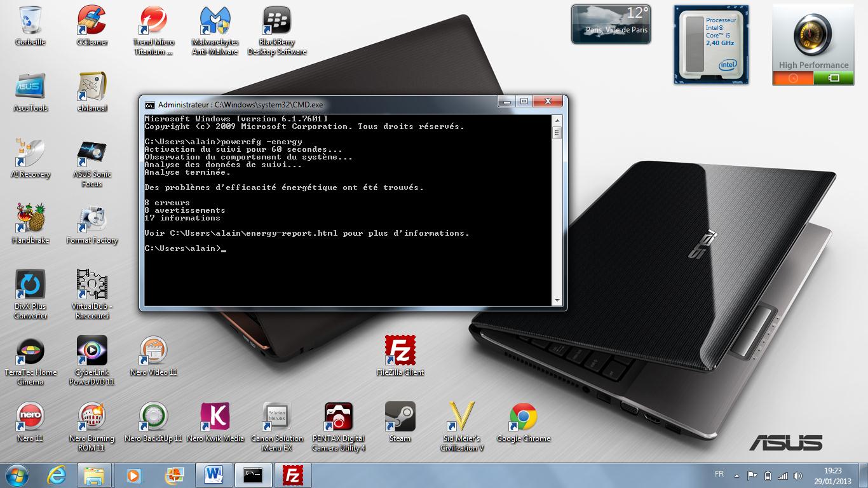
Task: Click the Nero Burning ROM 11 icon
Action: tap(92, 427)
